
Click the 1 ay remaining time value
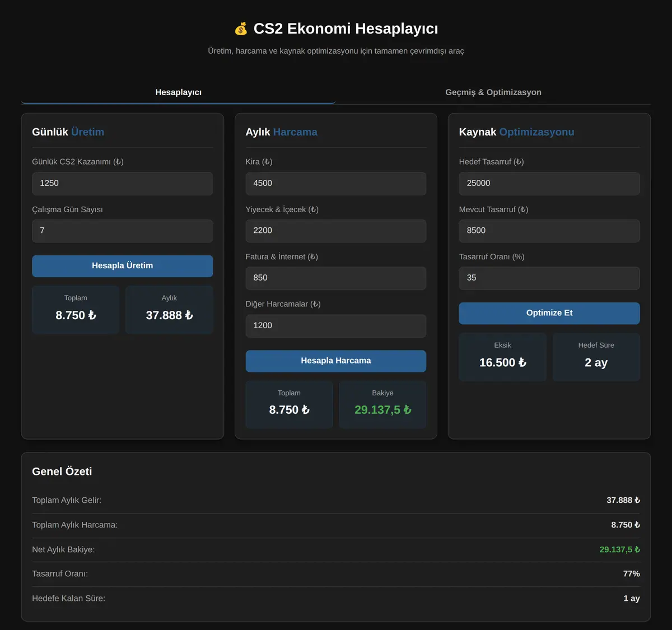click(632, 598)
